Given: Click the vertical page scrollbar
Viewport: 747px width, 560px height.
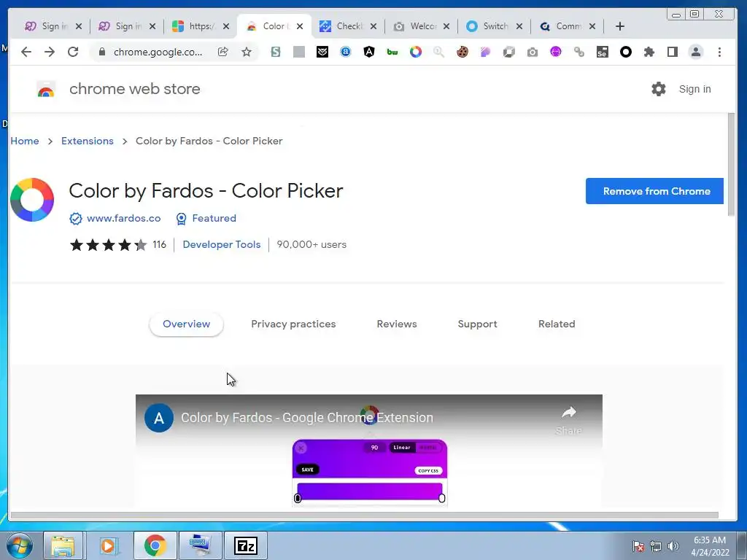Looking at the screenshot, I should [x=731, y=165].
